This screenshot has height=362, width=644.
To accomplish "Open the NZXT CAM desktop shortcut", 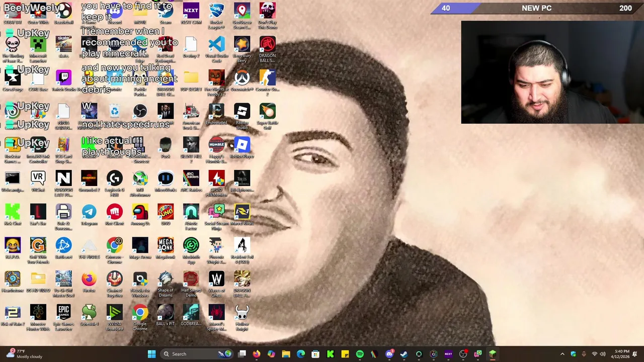I will (x=191, y=14).
